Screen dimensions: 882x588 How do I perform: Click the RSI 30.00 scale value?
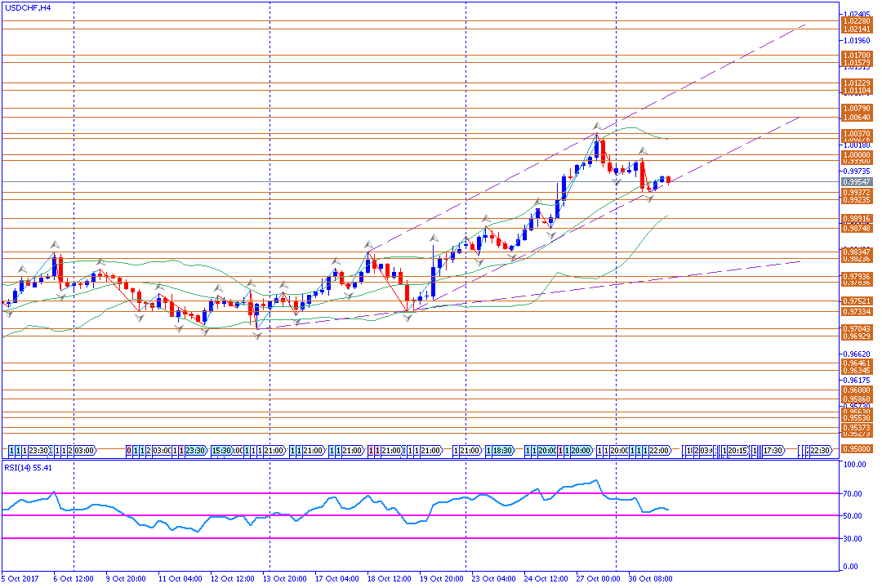point(853,538)
